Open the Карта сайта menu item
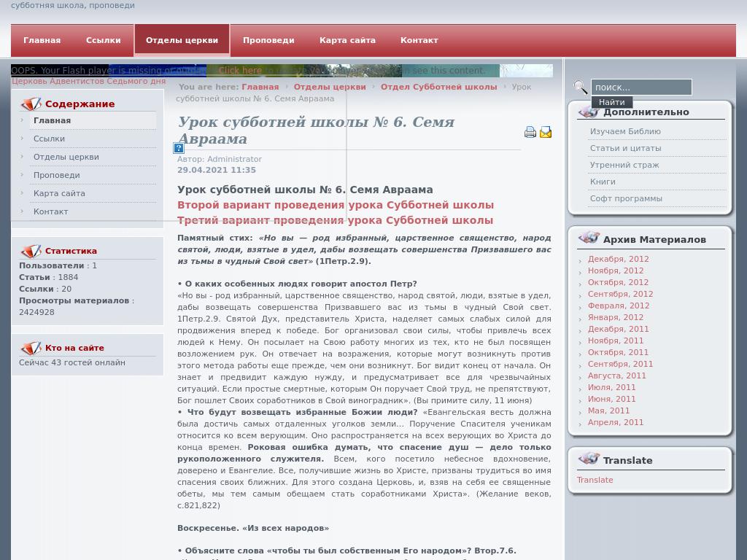The image size is (747, 560). 347,40
